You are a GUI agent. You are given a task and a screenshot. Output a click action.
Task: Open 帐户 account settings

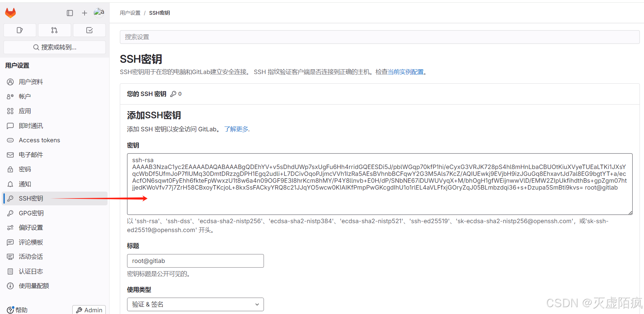(x=55, y=97)
